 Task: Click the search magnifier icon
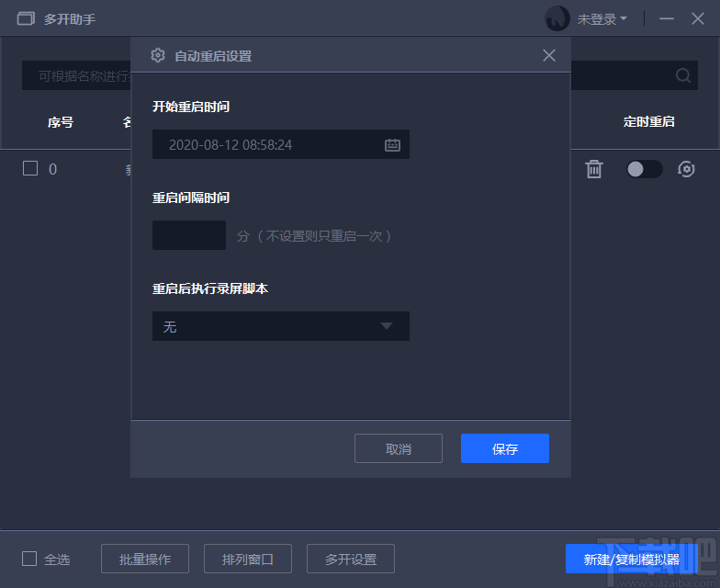click(683, 75)
